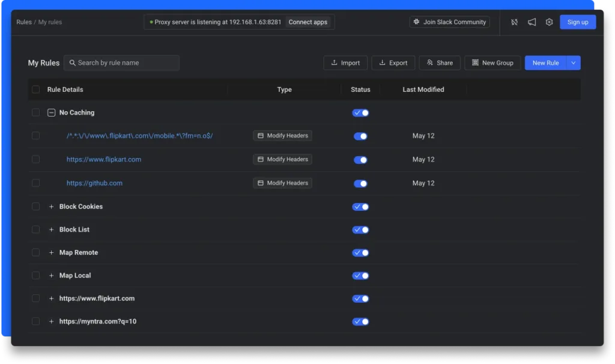The height and width of the screenshot is (364, 615).
Task: Toggle status of https://github.com rule
Action: (360, 183)
